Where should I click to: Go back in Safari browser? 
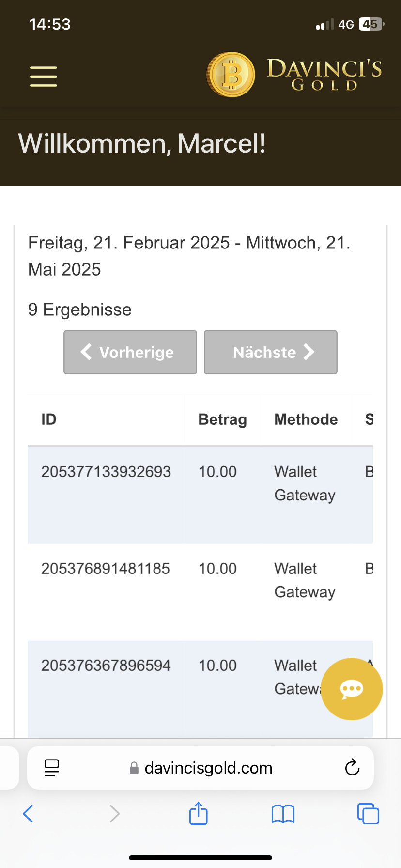coord(28,814)
